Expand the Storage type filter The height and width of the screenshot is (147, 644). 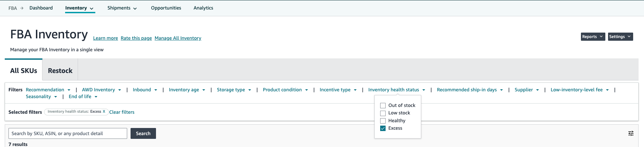pyautogui.click(x=234, y=90)
